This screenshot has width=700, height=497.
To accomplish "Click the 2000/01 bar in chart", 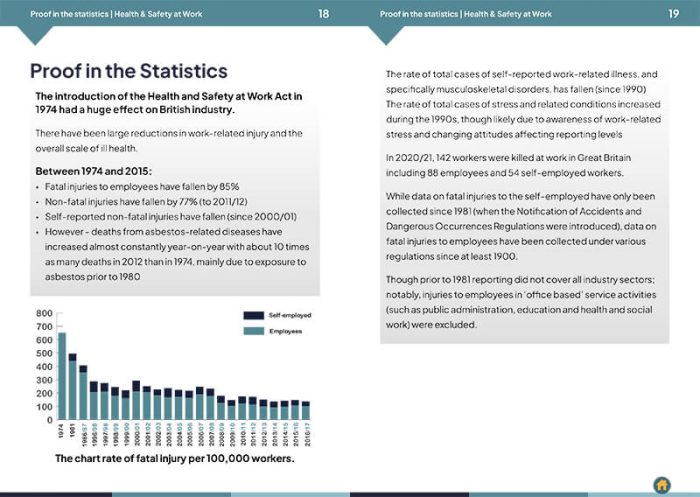I will (x=136, y=400).
